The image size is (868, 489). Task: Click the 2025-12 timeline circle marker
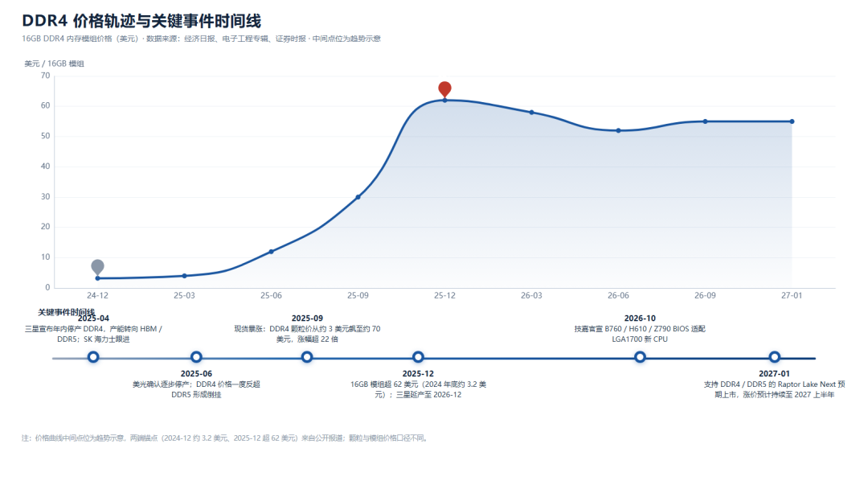[x=418, y=357]
